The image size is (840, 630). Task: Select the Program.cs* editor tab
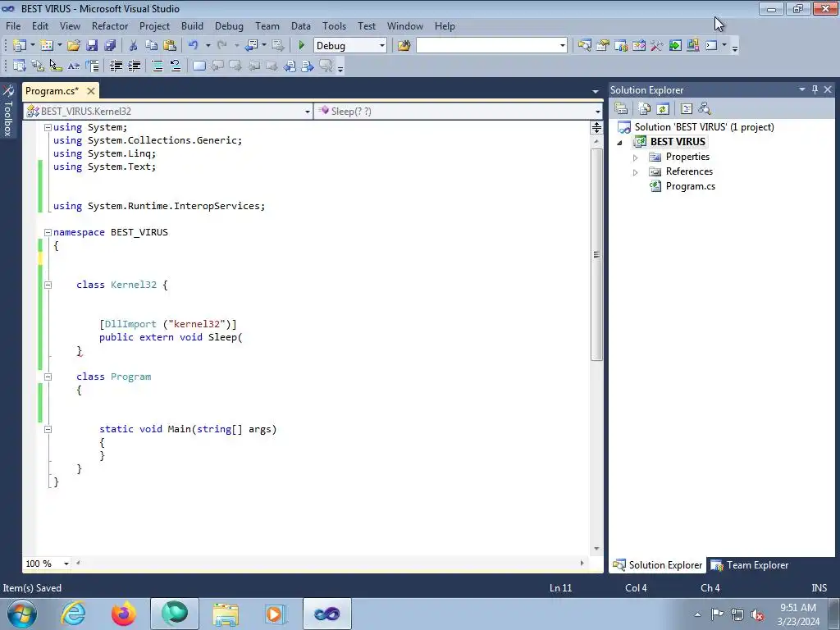coord(52,90)
